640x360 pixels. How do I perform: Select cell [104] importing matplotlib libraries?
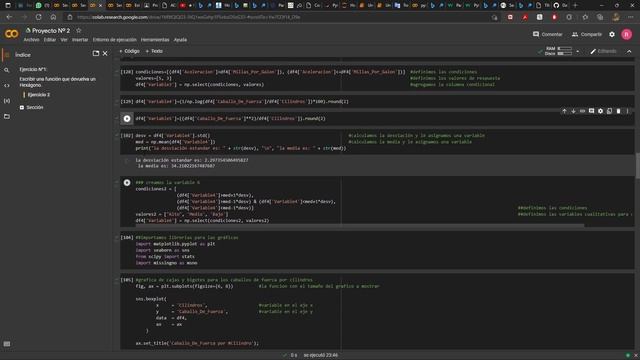point(376,250)
